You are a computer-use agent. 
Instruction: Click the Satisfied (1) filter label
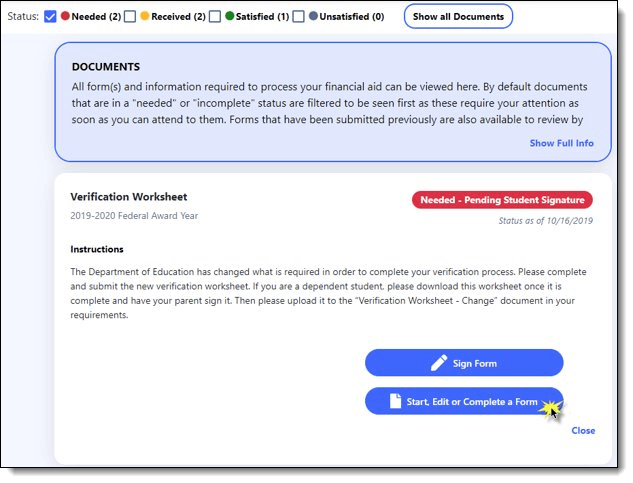coord(262,17)
